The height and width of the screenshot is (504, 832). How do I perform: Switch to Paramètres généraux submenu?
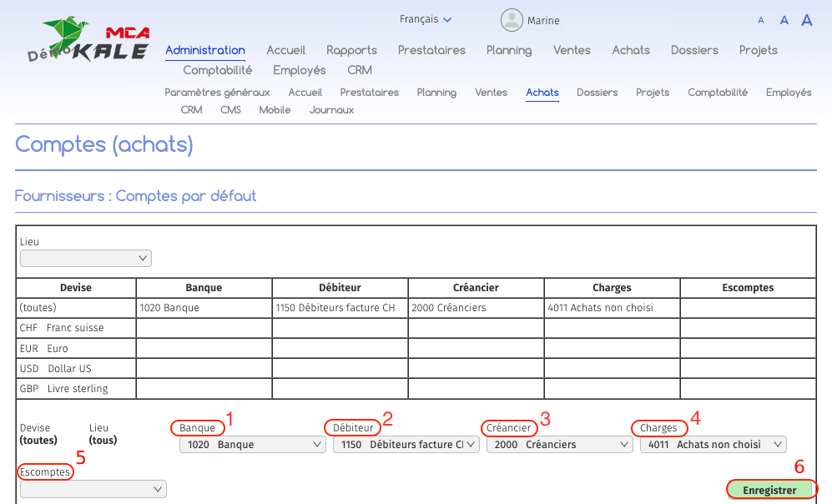(x=217, y=93)
